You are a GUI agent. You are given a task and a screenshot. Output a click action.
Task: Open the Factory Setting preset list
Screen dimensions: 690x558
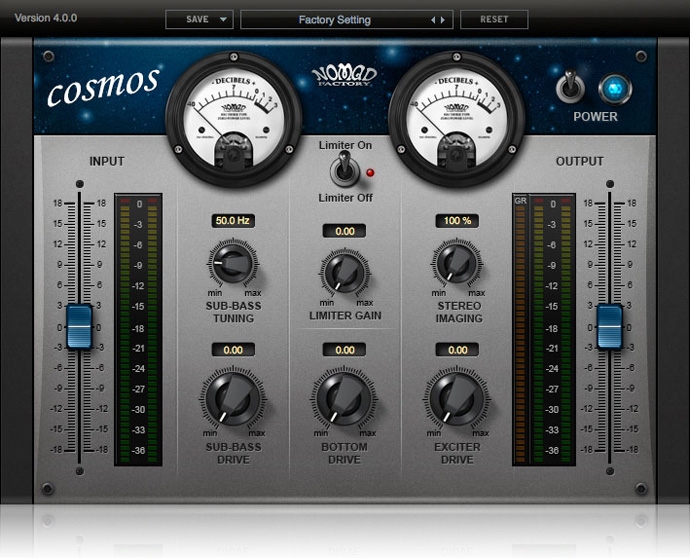tap(334, 20)
